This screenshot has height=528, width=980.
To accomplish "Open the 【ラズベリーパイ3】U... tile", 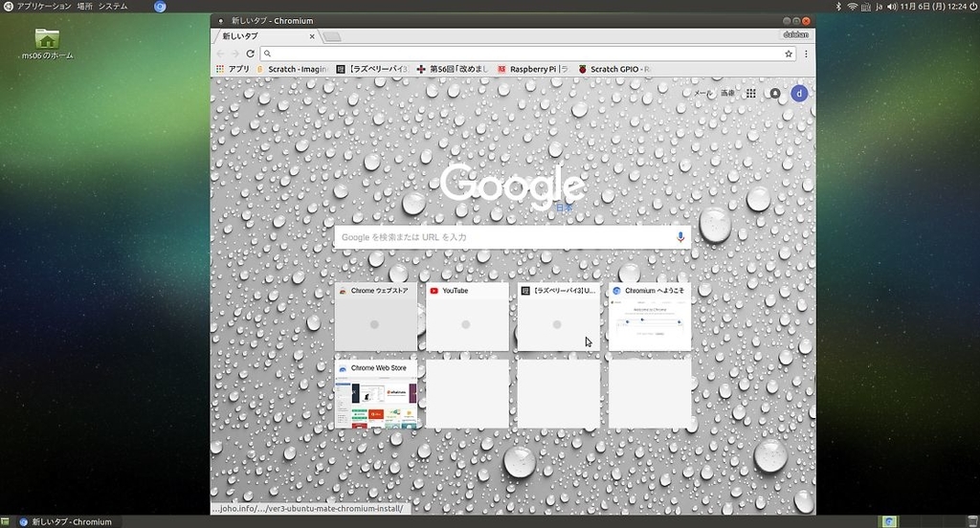I will [559, 317].
